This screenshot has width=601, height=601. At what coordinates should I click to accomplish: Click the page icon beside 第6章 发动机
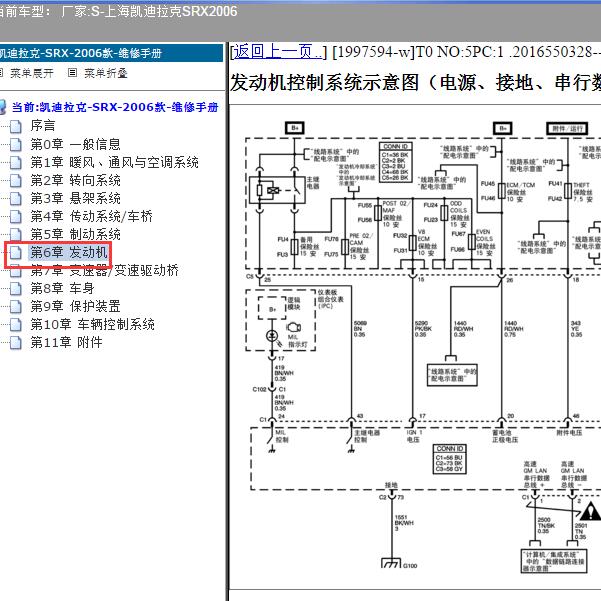[x=16, y=252]
